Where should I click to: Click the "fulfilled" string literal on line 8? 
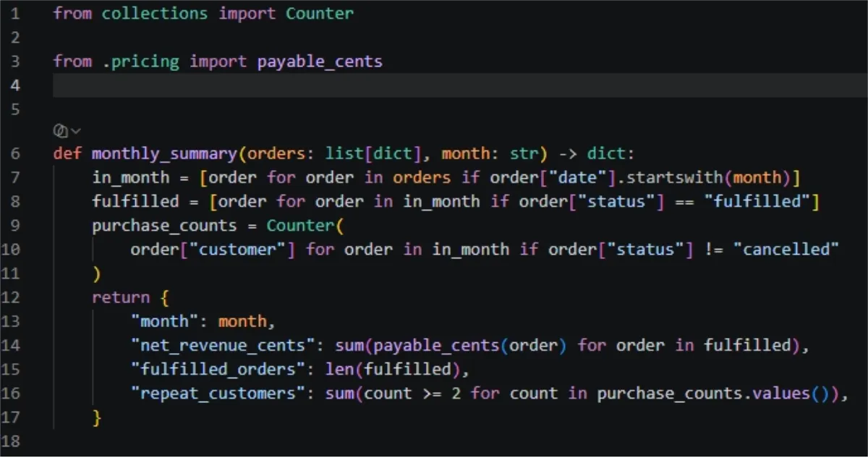[758, 201]
